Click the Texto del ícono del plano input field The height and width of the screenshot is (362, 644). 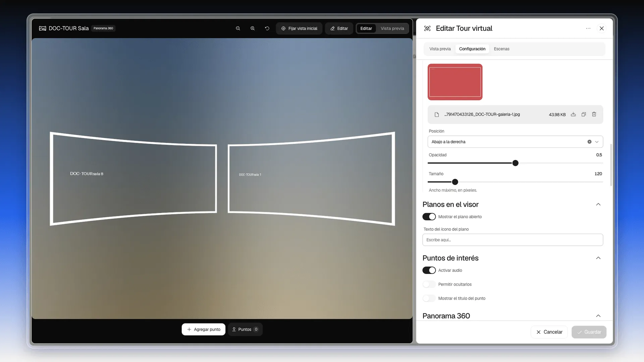coord(513,240)
